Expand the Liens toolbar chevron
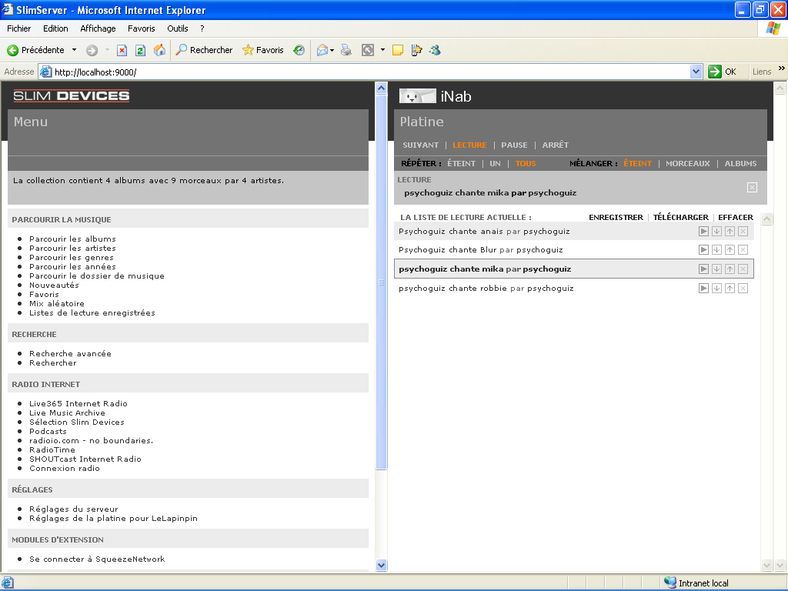Screen dimensions: 788x591 (x=781, y=68)
